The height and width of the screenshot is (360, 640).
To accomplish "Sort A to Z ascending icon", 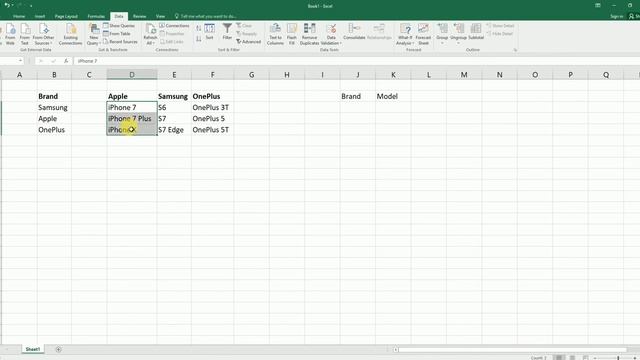I will [x=198, y=28].
